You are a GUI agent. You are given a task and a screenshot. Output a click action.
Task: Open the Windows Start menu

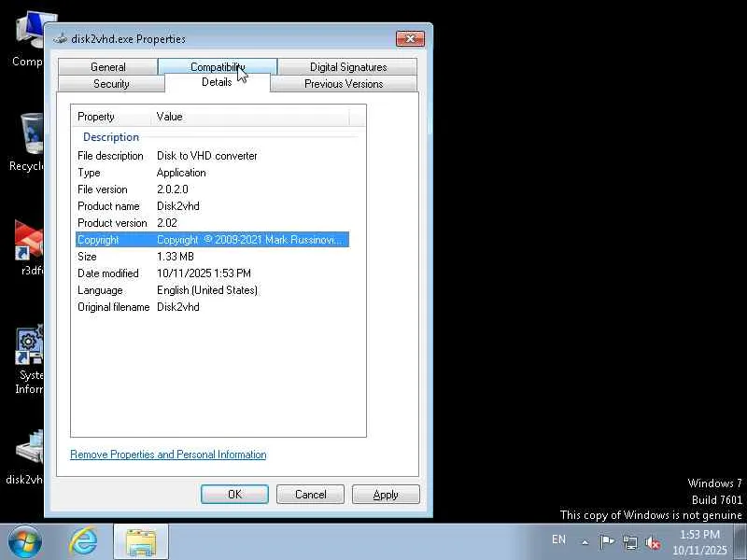24,542
